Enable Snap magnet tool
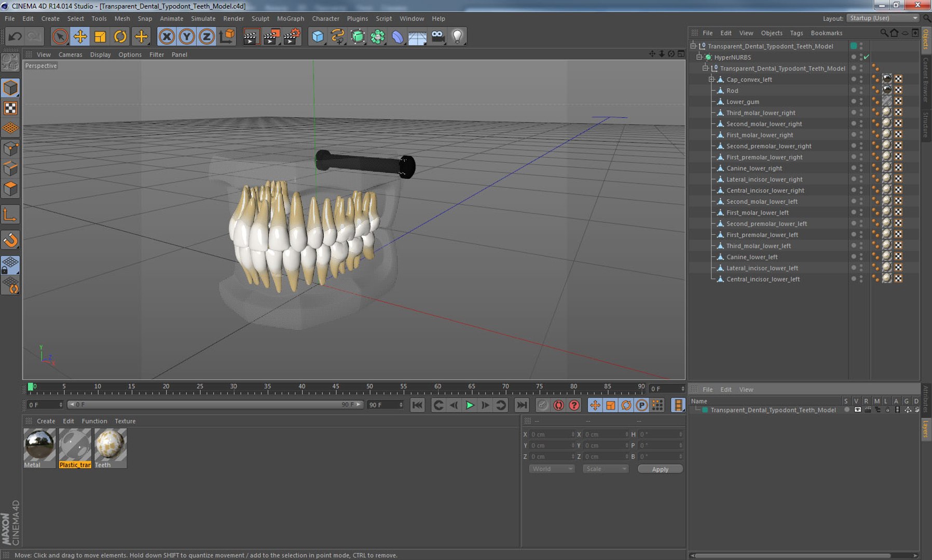Image resolution: width=932 pixels, height=560 pixels. (x=10, y=240)
